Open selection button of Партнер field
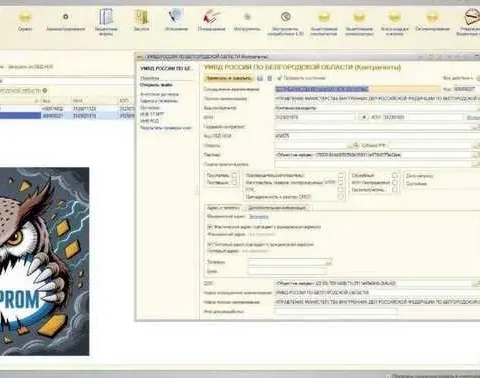480x378 pixels. pyautogui.click(x=476, y=155)
